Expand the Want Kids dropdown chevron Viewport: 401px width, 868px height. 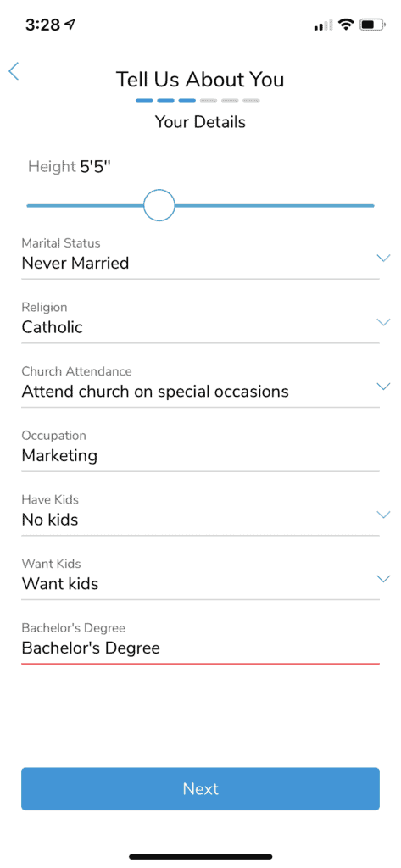(x=383, y=579)
